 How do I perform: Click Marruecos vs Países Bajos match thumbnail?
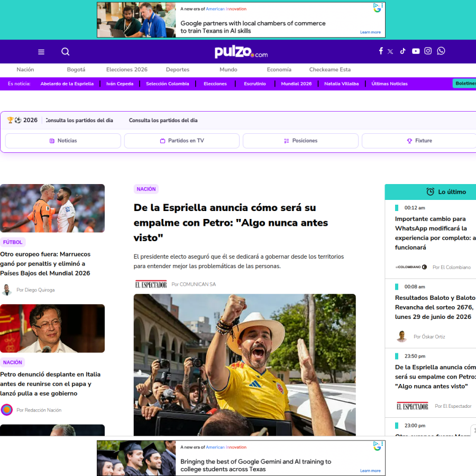[x=52, y=208]
